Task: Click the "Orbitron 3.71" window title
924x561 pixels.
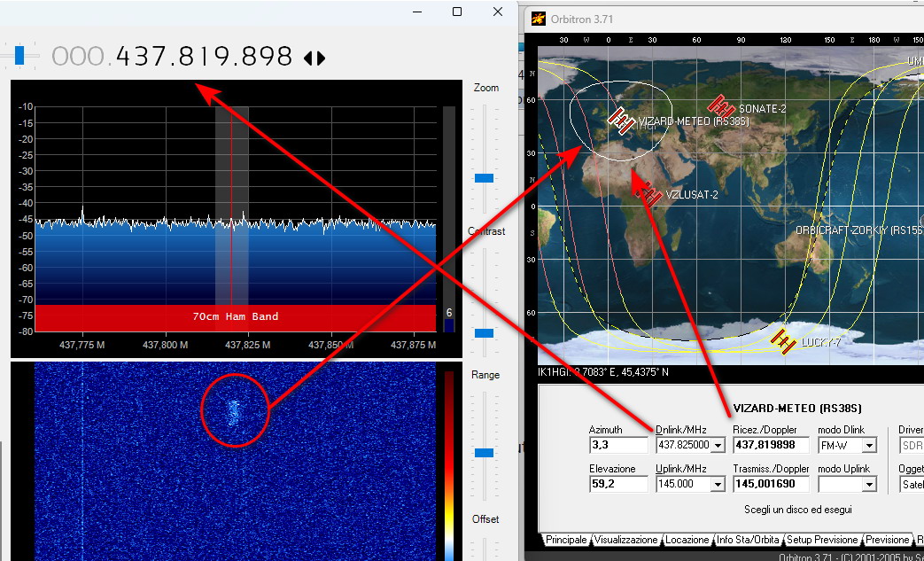Action: 582,19
